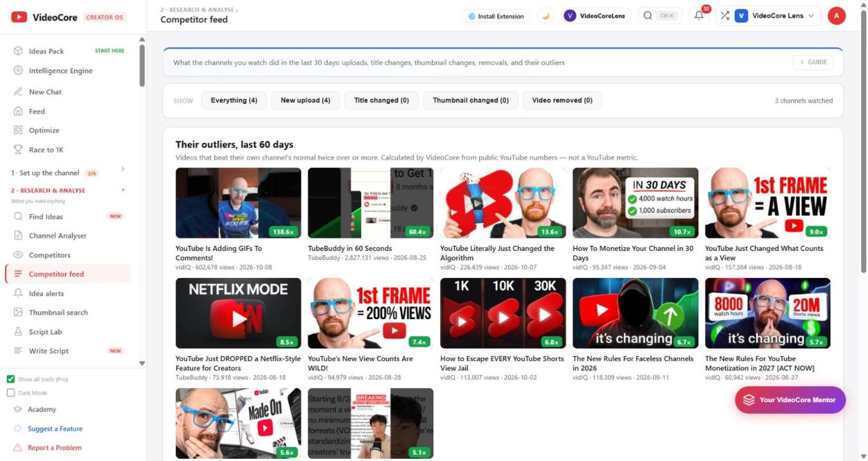Select New upload (4) filter
Viewport: 868px width, 461px height.
tap(305, 100)
